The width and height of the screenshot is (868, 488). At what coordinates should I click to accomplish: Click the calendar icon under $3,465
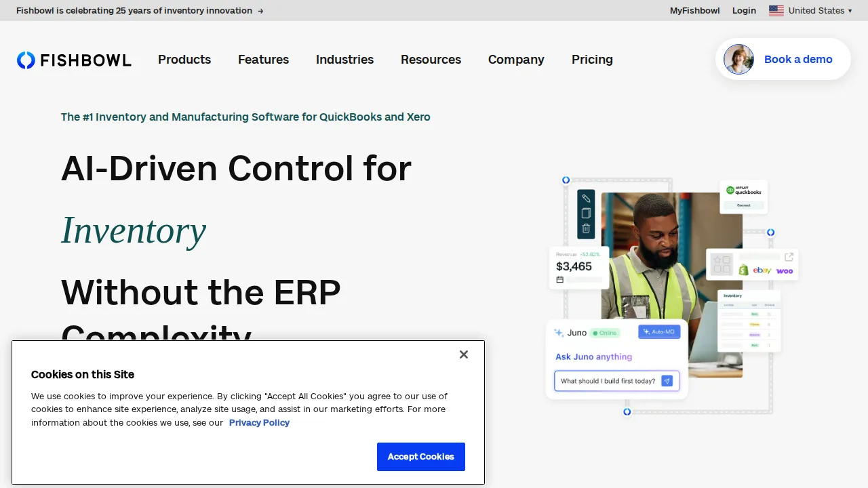pos(560,279)
